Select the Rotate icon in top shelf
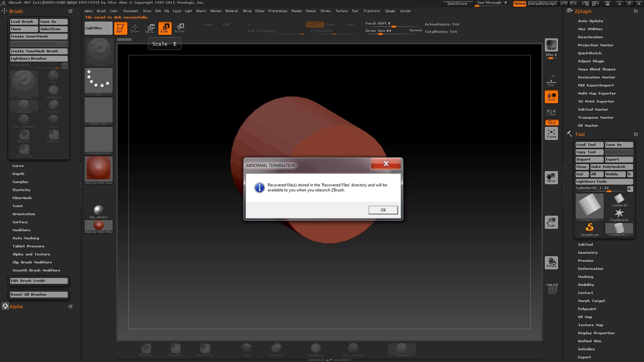 [180, 28]
